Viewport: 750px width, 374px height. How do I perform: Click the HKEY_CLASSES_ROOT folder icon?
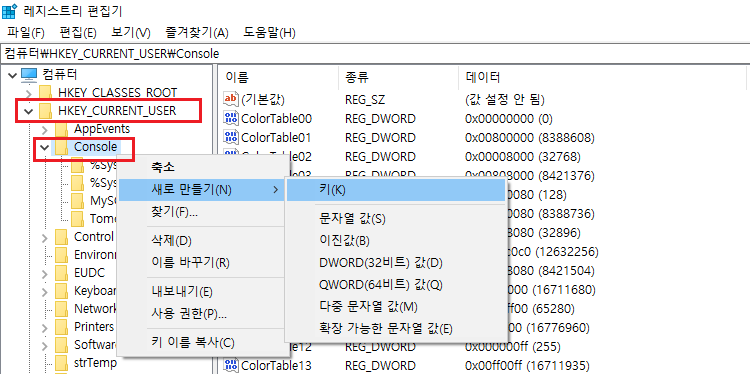pyautogui.click(x=45, y=93)
